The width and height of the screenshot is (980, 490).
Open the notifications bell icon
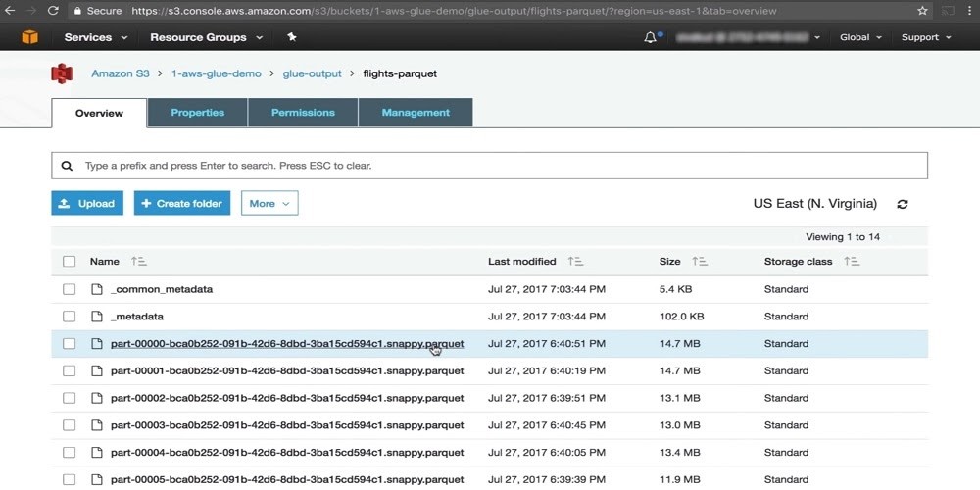(651, 37)
